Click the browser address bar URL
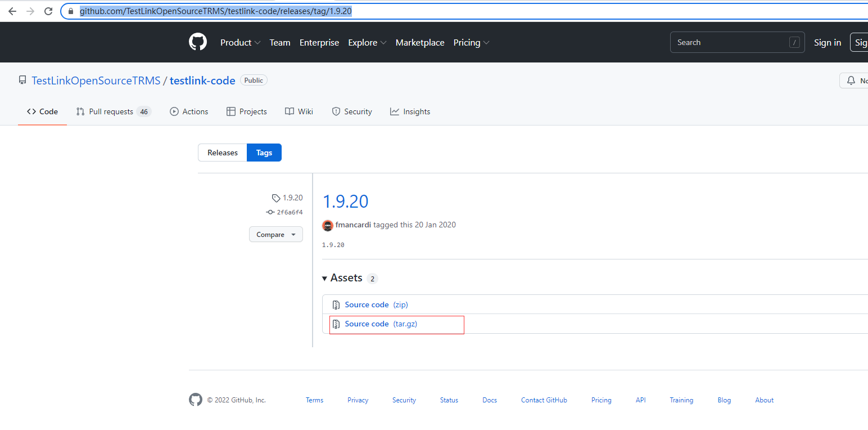This screenshot has height=430, width=868. coord(216,11)
